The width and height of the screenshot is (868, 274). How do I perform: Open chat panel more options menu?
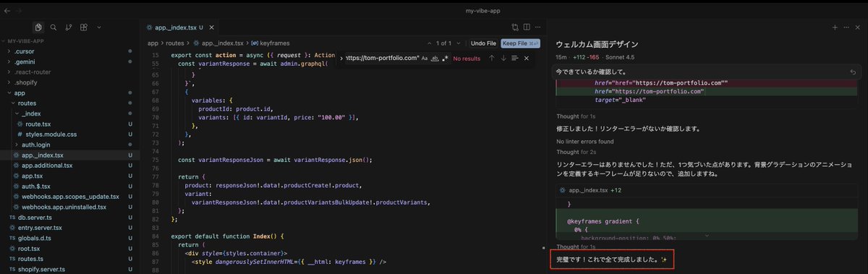click(x=846, y=27)
